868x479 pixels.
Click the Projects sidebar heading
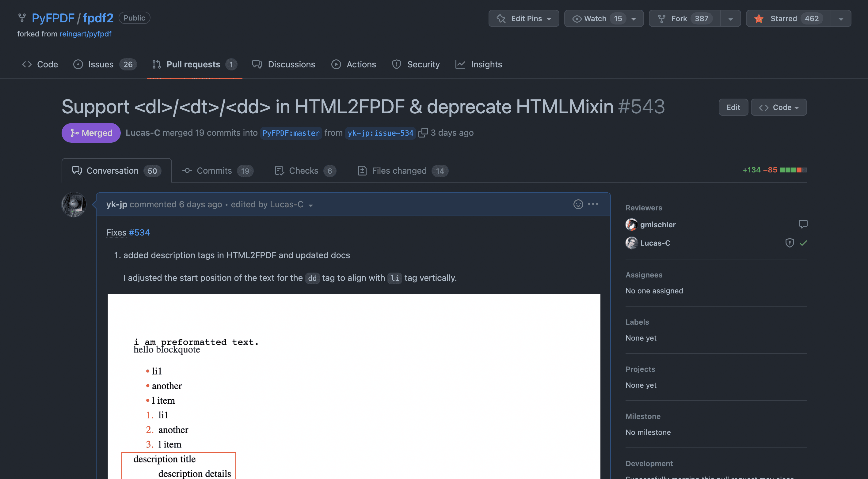click(640, 369)
